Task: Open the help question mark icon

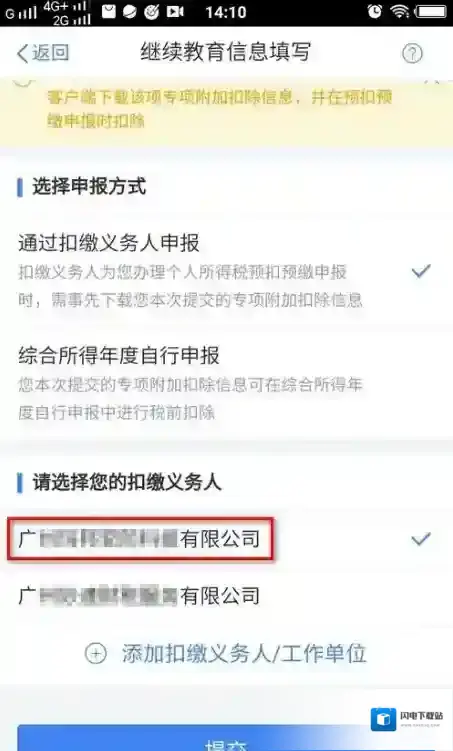Action: (412, 53)
